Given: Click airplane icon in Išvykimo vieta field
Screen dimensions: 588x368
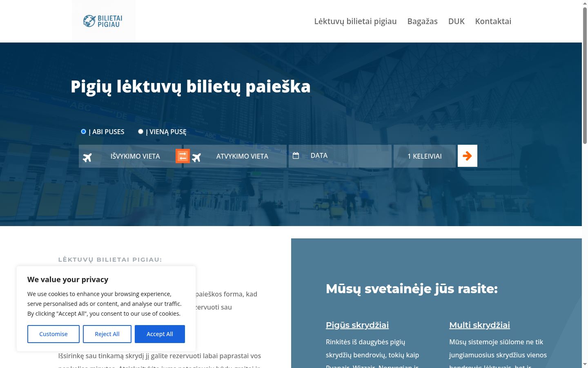Looking at the screenshot, I should (87, 157).
